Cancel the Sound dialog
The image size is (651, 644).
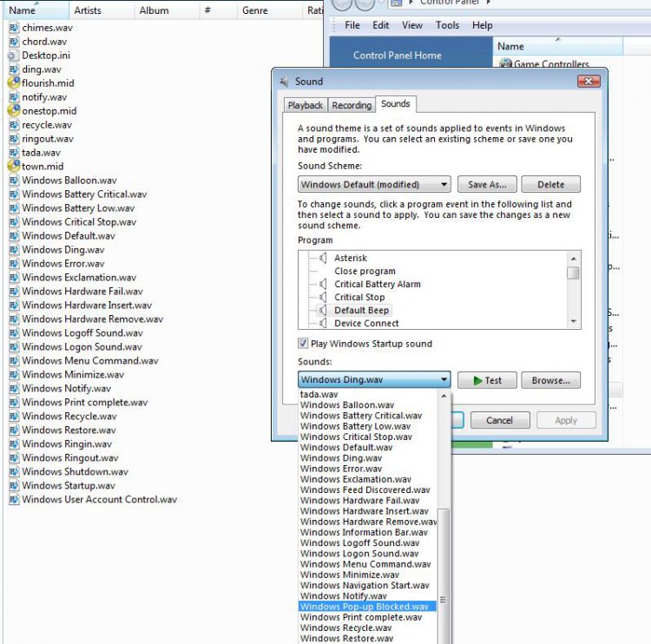click(x=499, y=420)
